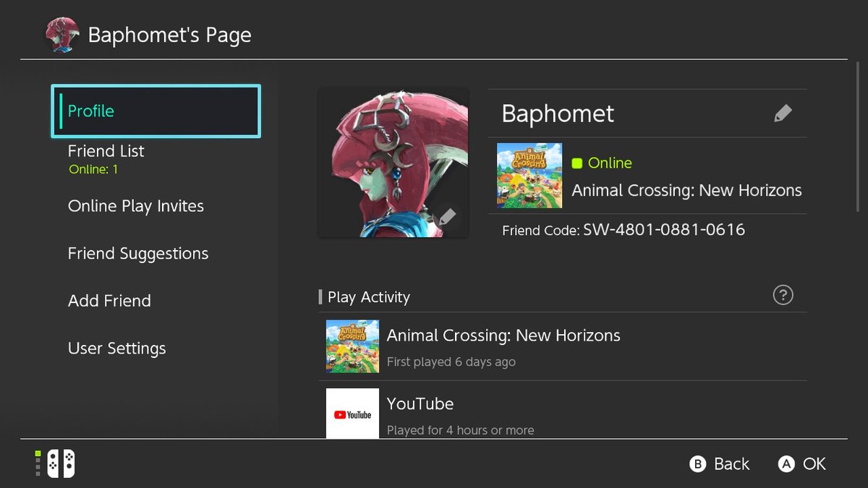Click the green Online status indicator
Image resolution: width=868 pixels, height=488 pixels.
click(577, 163)
